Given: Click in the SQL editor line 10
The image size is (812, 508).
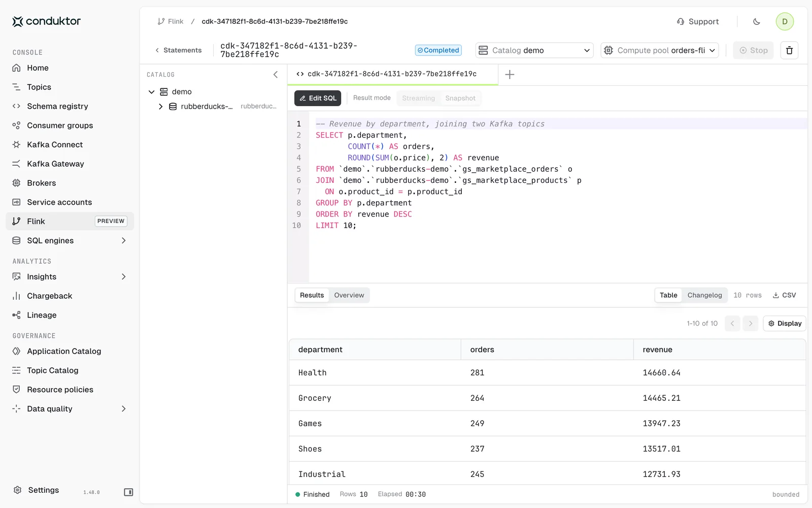Looking at the screenshot, I should pos(558,226).
